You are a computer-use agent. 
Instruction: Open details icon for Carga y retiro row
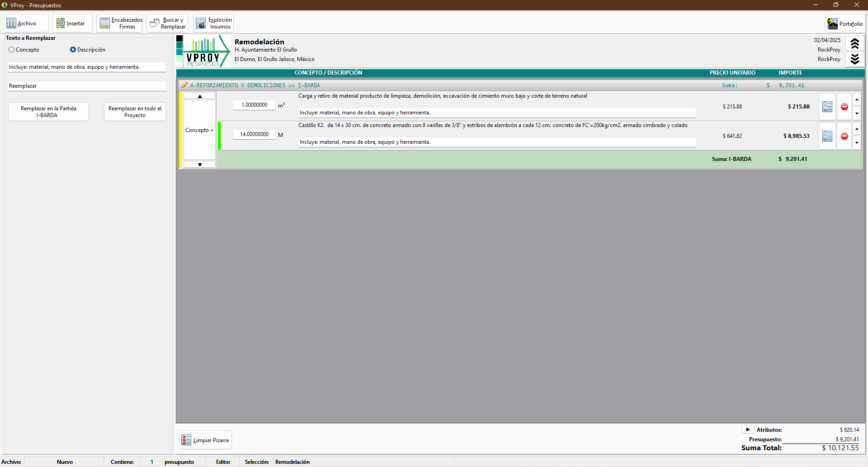[827, 107]
